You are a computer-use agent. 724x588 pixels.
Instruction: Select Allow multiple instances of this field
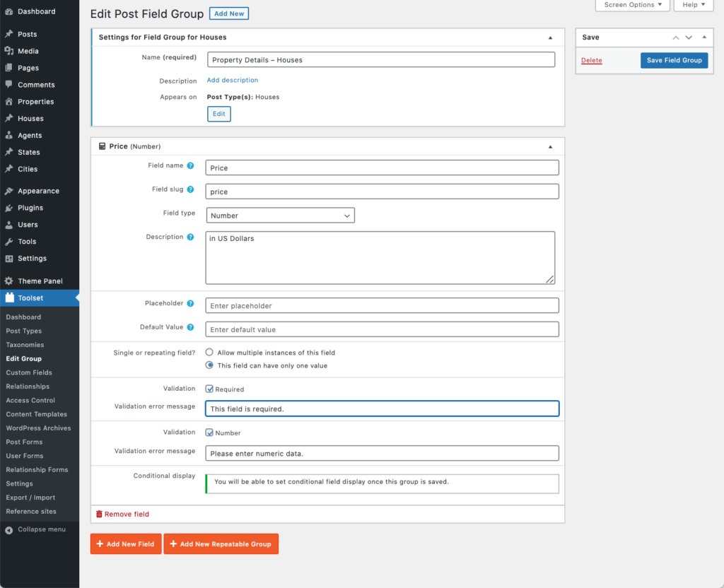[209, 352]
